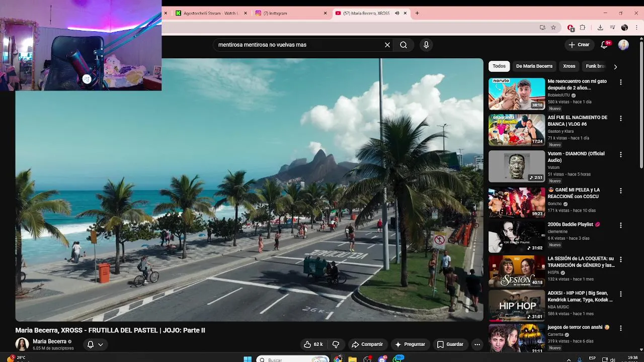Open the naruto cat video thumbnail
This screenshot has height=362, width=644.
tap(517, 94)
